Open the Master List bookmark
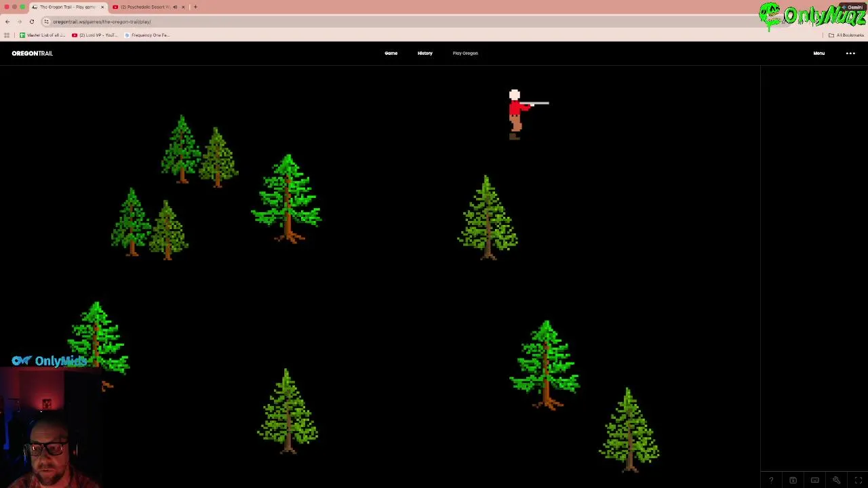 coord(42,35)
